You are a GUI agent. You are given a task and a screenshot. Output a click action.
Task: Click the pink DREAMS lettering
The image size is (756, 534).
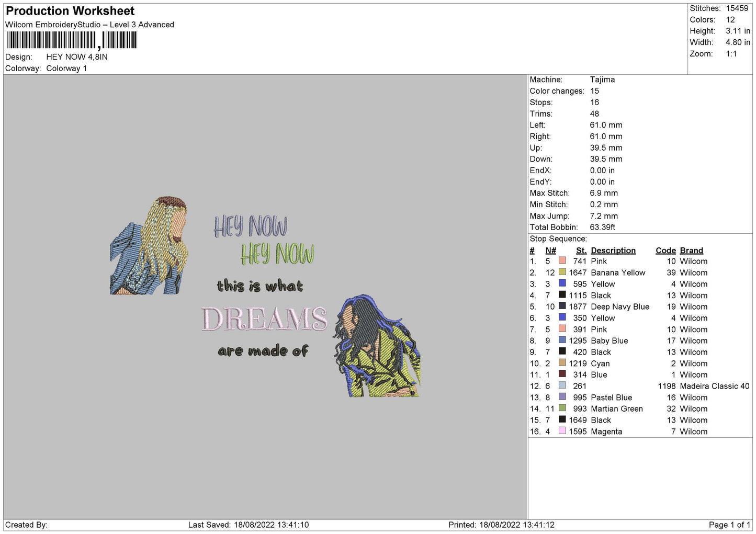[264, 319]
